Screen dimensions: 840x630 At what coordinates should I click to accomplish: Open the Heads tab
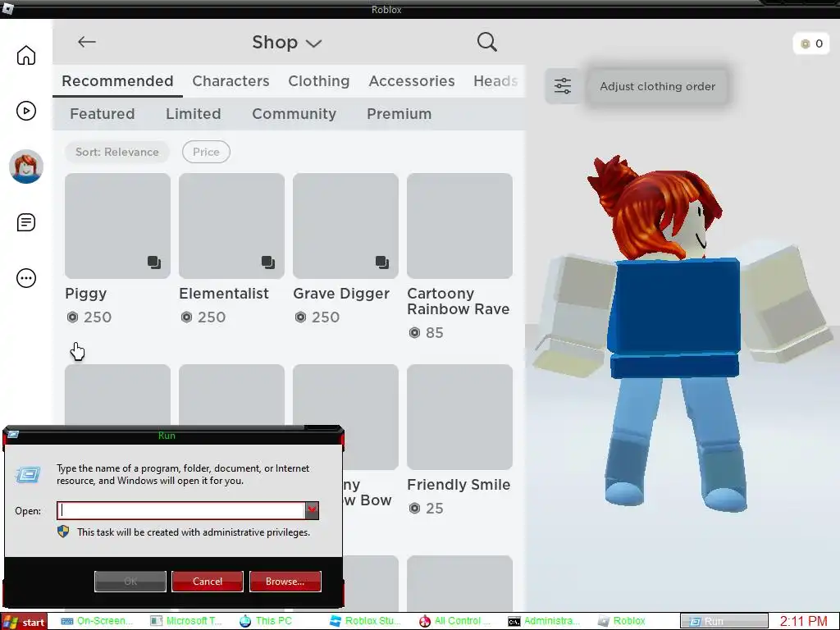click(x=495, y=81)
